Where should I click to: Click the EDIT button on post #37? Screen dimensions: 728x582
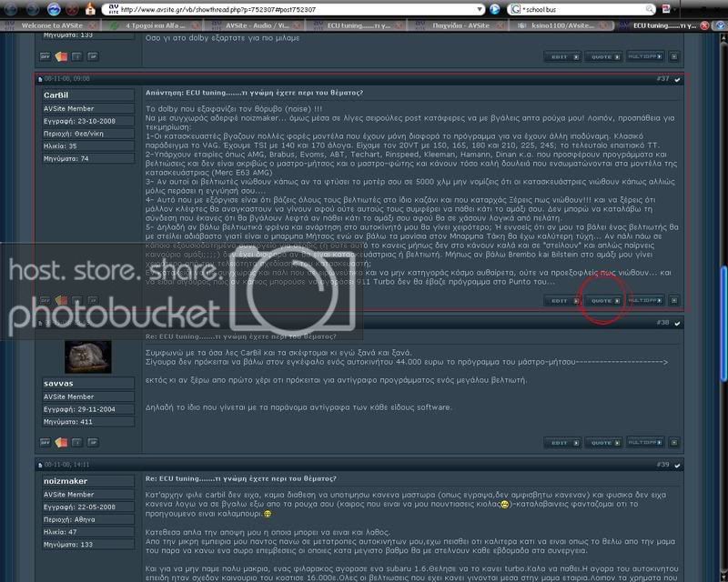click(x=562, y=301)
